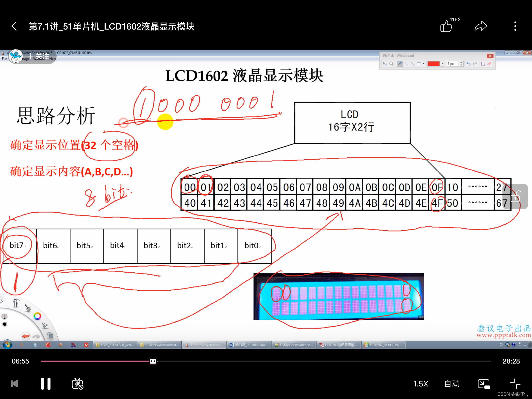
Task: Open the Windows Start menu
Action: pyautogui.click(x=7, y=345)
